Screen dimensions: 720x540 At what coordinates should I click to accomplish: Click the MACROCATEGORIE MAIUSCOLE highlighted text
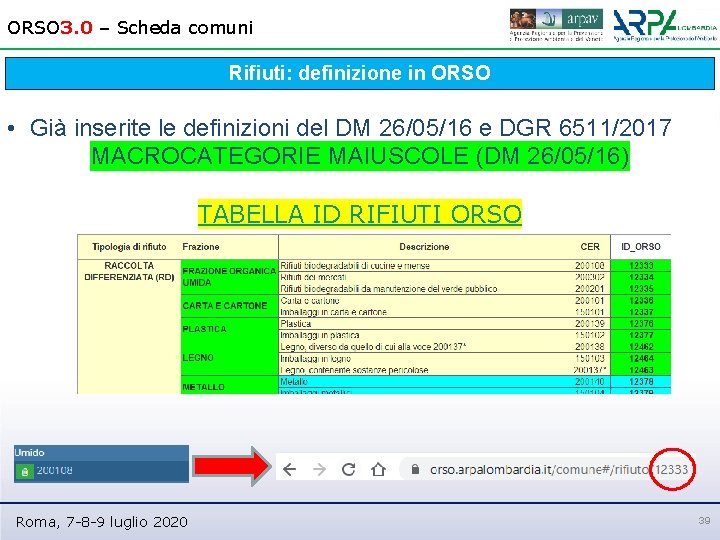pos(360,156)
